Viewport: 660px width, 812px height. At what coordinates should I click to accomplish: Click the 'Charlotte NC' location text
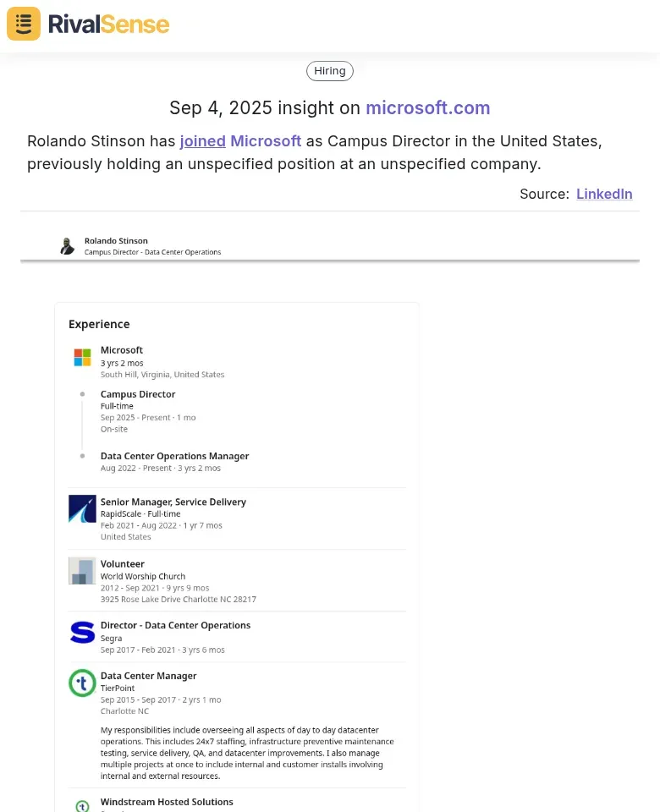coord(124,711)
